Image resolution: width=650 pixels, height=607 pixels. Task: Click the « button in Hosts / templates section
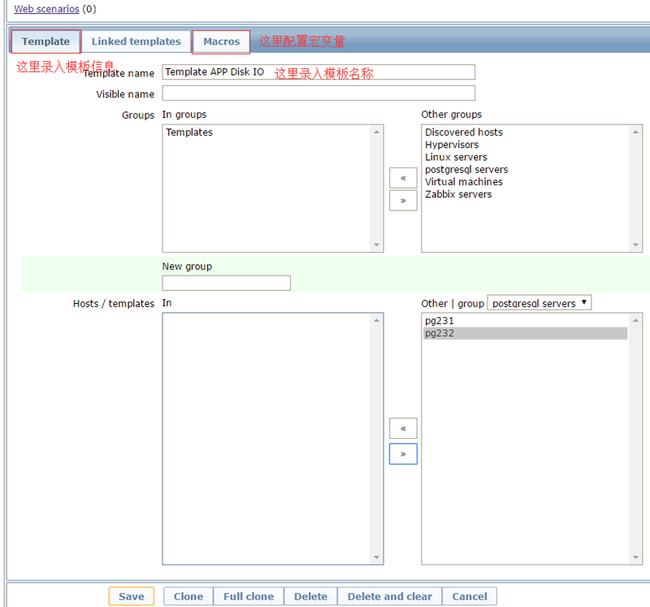(x=403, y=428)
